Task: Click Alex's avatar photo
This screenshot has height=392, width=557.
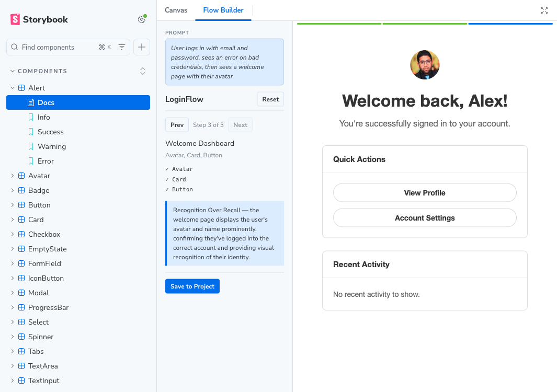Action: (425, 65)
